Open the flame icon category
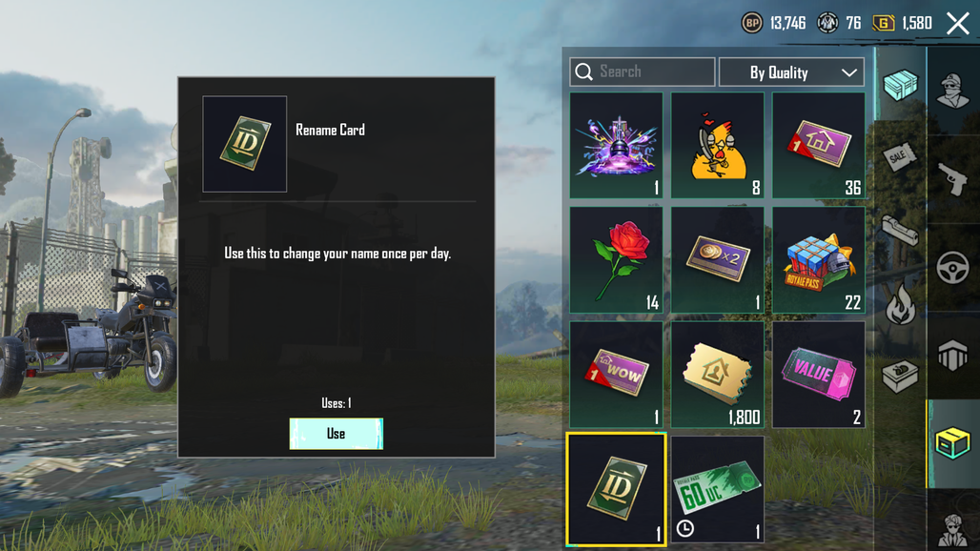Viewport: 980px width, 551px height. 901,303
